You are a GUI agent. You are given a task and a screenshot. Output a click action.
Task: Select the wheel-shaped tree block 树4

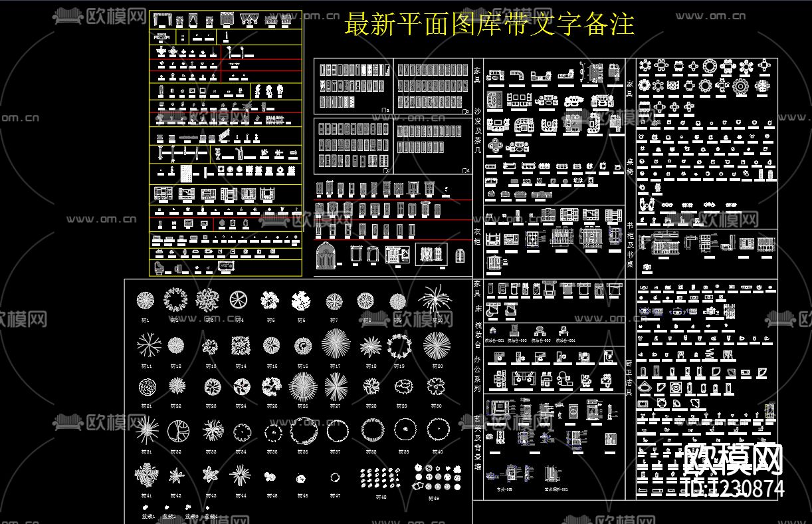pos(239,300)
